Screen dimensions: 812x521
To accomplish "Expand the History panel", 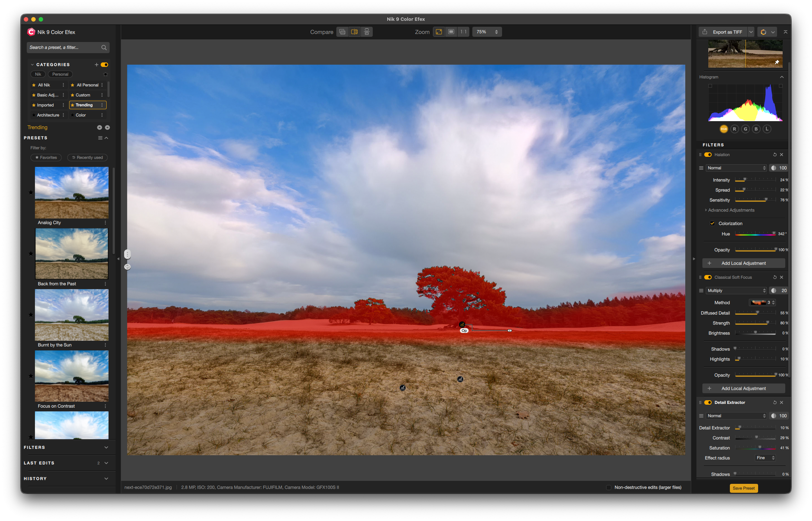I will click(x=106, y=479).
